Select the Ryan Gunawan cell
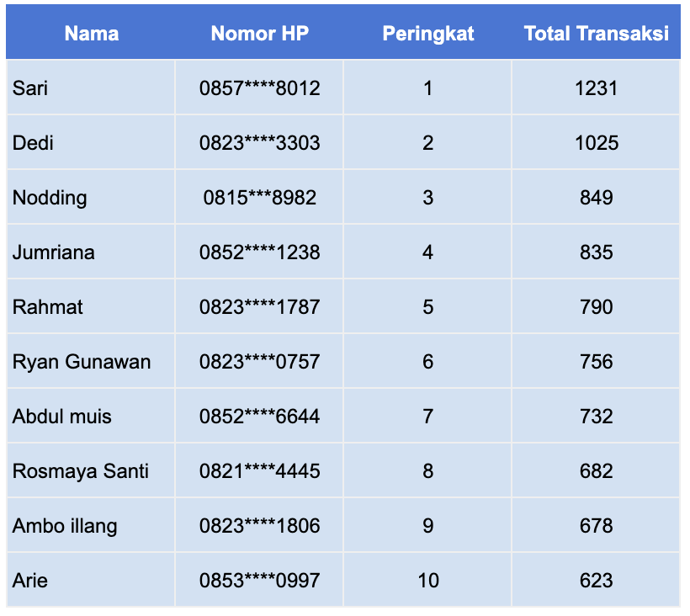 pyautogui.click(x=91, y=361)
